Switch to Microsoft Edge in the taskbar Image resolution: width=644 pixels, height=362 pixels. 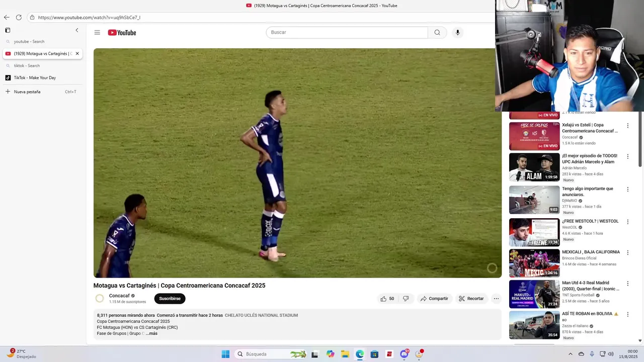(360, 354)
